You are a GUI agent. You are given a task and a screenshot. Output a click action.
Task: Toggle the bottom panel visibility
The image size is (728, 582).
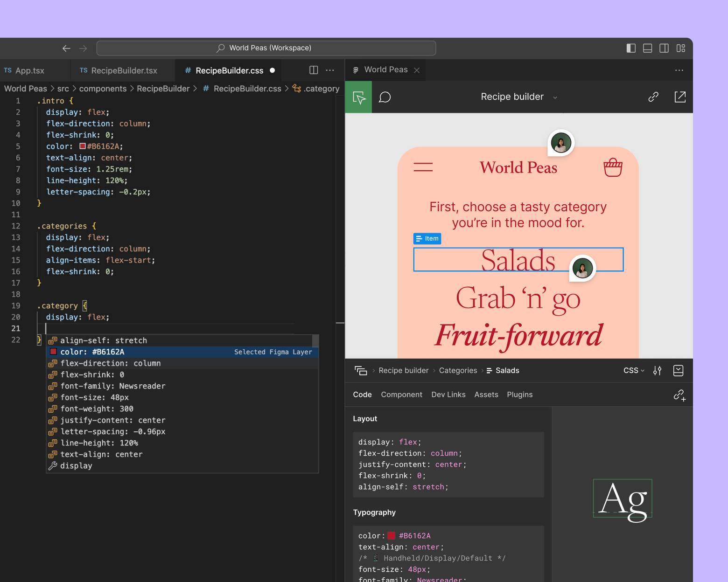[647, 48]
